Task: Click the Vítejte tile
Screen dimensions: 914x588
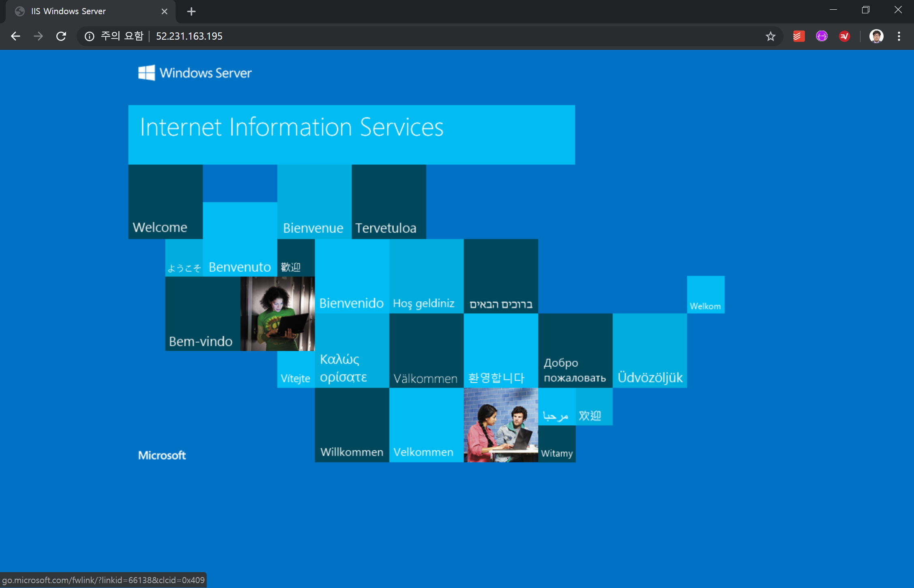Action: [296, 369]
